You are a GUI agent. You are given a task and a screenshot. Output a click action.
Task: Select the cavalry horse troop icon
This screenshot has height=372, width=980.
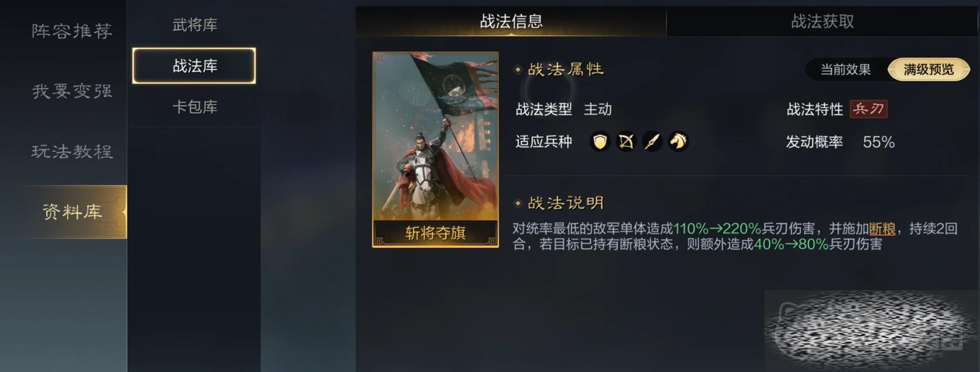pyautogui.click(x=678, y=141)
